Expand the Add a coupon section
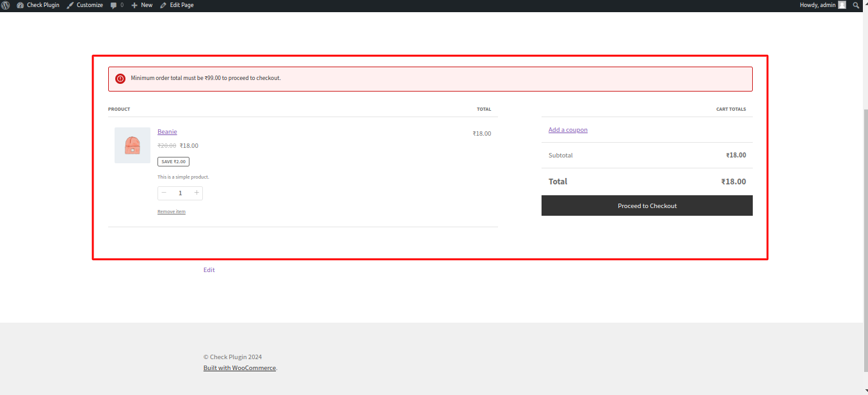The height and width of the screenshot is (395, 868). coord(568,130)
